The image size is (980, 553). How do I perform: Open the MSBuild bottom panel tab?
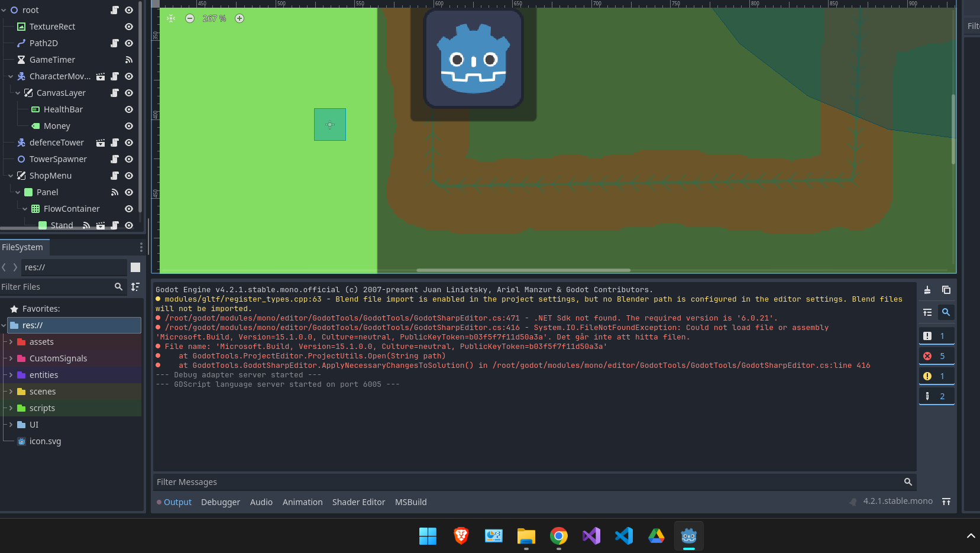coord(410,502)
